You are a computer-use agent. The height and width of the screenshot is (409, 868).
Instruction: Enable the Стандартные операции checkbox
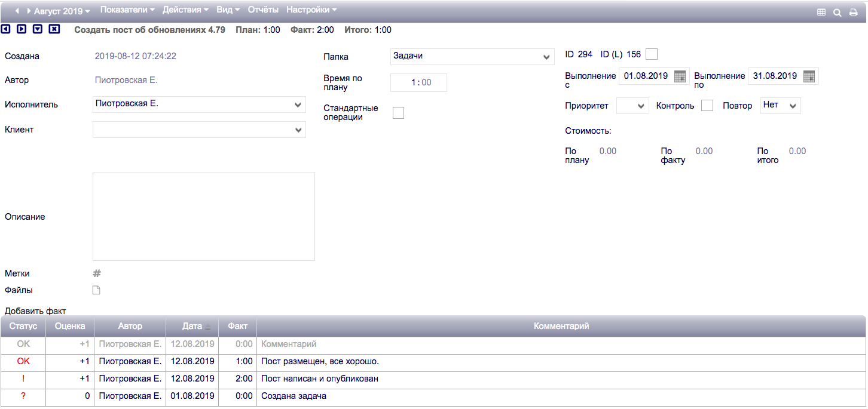pos(398,113)
